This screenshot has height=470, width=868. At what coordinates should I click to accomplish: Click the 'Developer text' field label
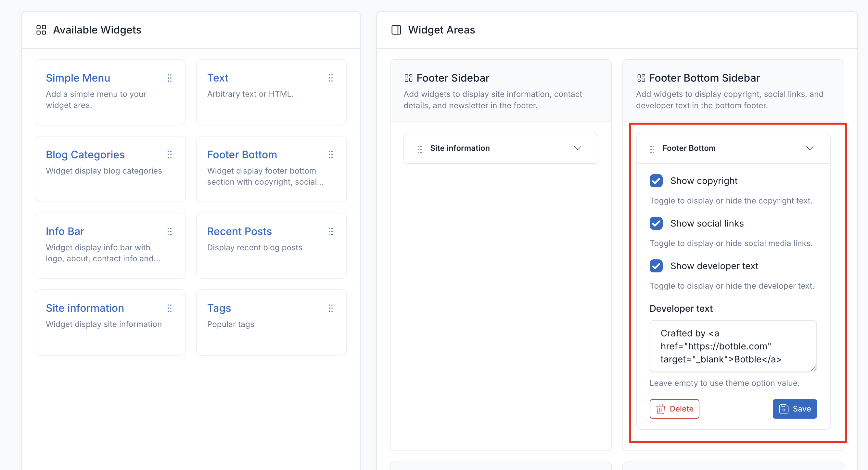[681, 308]
